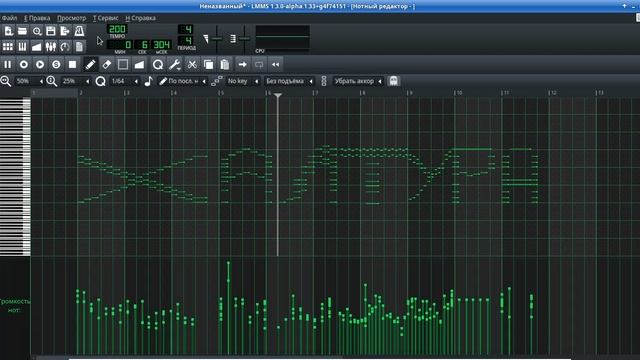Click the Q icon beside 1/64

100,81
